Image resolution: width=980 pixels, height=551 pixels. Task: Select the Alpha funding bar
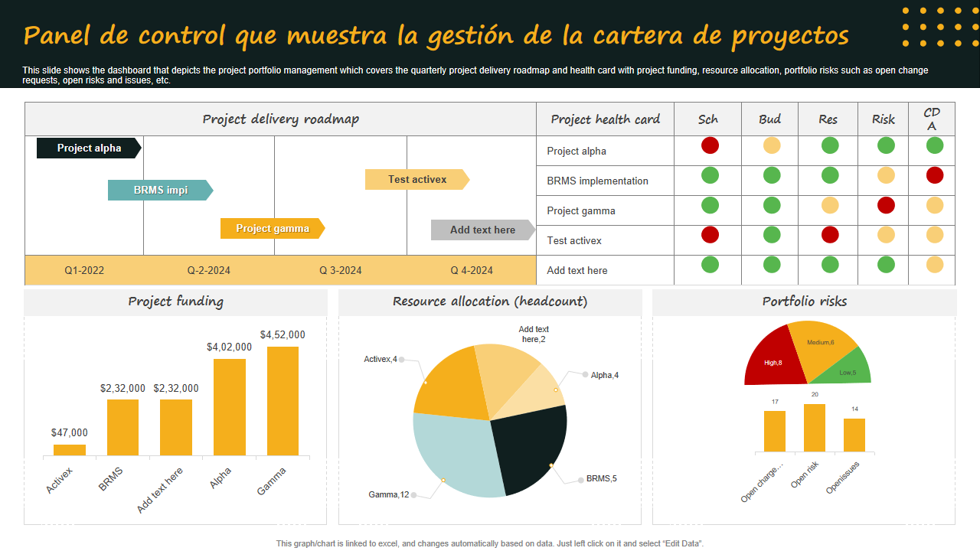pyautogui.click(x=230, y=407)
